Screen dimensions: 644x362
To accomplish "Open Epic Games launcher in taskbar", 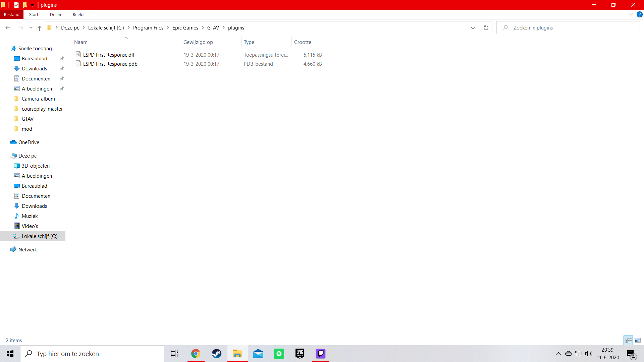I will coord(300,354).
